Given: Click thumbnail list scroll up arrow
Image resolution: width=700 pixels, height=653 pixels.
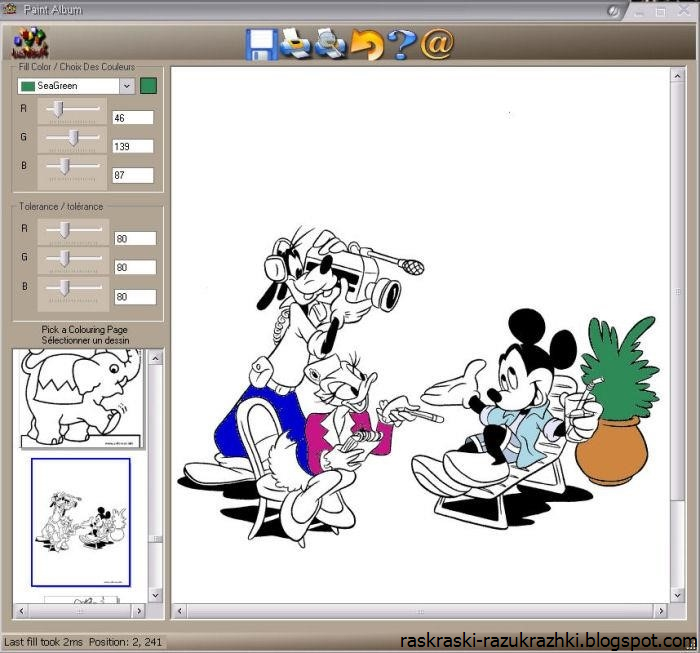Looking at the screenshot, I should click(x=155, y=358).
